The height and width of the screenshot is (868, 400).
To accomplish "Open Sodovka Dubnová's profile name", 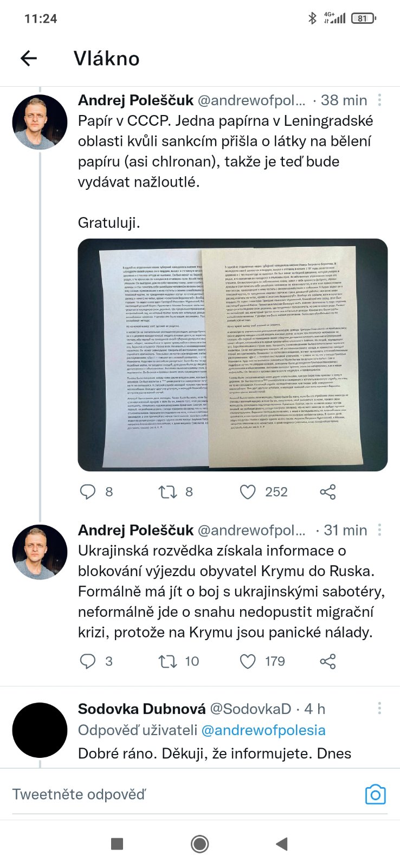I will tap(141, 709).
